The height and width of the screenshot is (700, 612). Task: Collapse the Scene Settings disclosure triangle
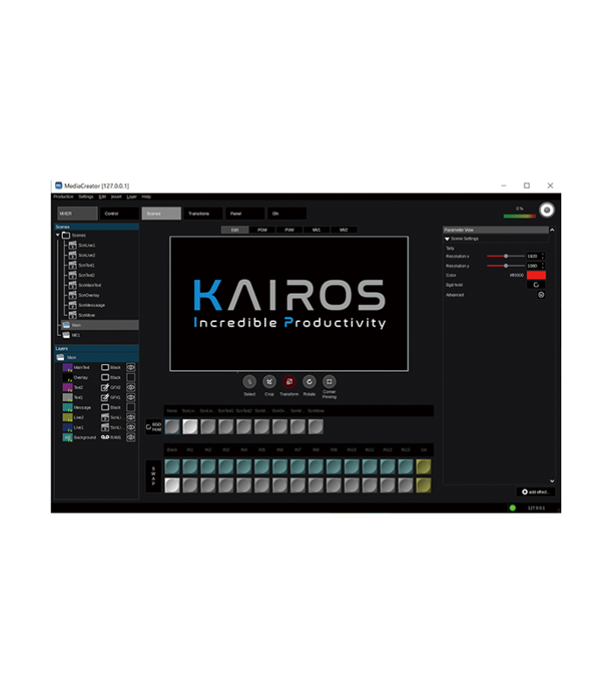(447, 239)
